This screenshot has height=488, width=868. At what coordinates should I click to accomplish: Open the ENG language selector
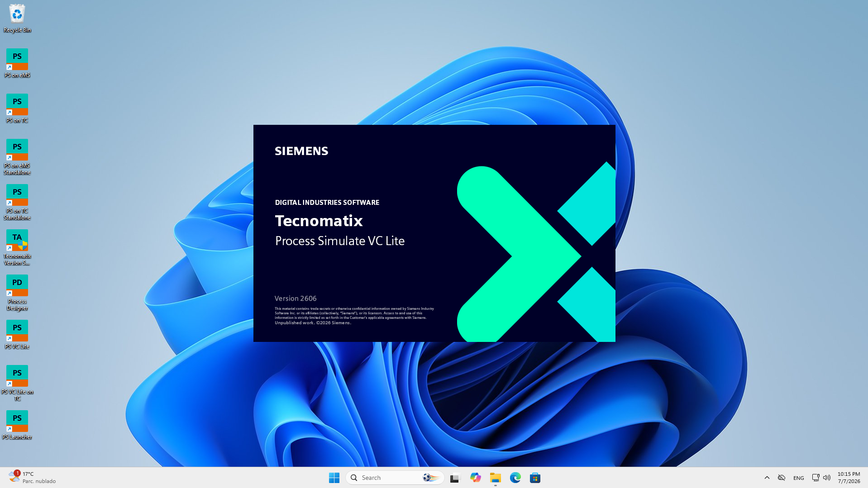799,478
